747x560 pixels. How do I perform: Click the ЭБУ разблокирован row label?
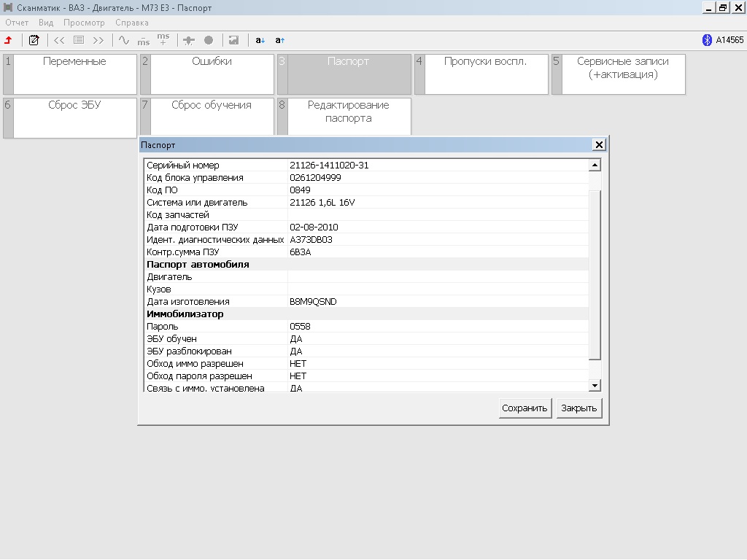coord(189,351)
